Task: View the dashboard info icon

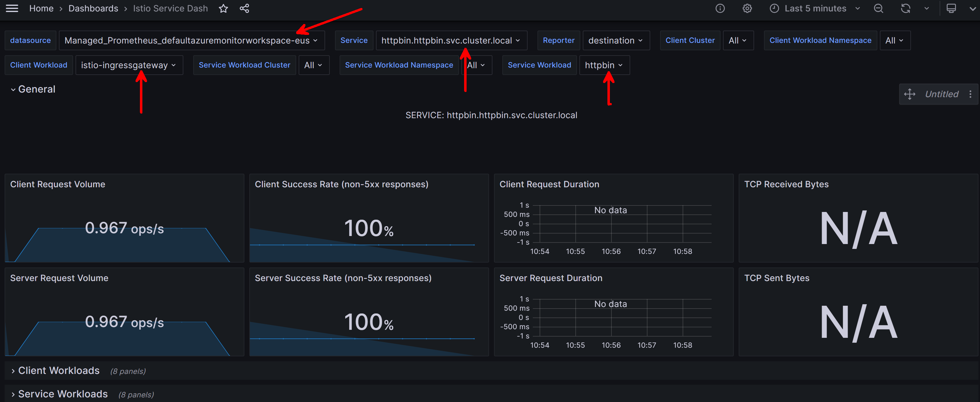Action: [x=720, y=8]
